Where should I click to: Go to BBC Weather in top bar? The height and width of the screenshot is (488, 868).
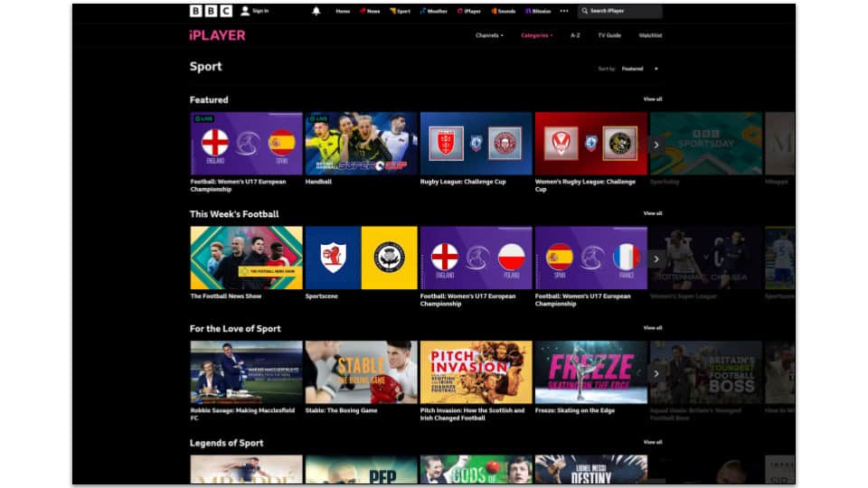(433, 11)
